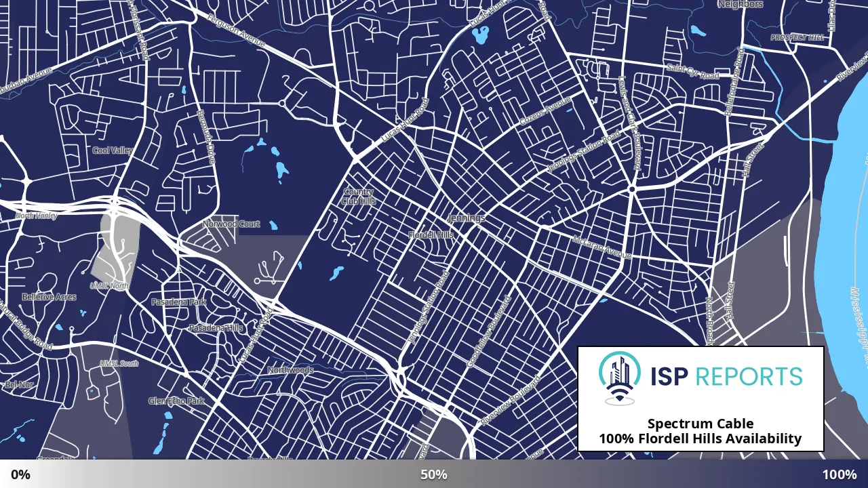Click the Country Club Hills map label
The width and height of the screenshot is (868, 488).
(x=359, y=197)
